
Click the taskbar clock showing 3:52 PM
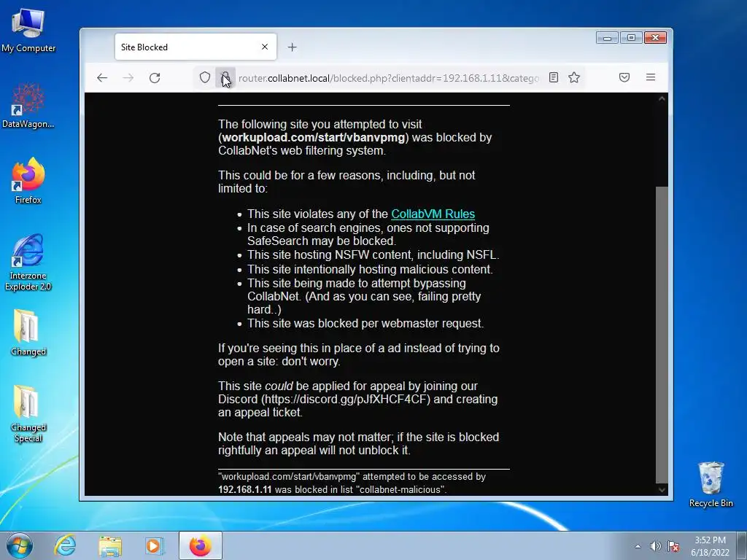click(x=710, y=546)
